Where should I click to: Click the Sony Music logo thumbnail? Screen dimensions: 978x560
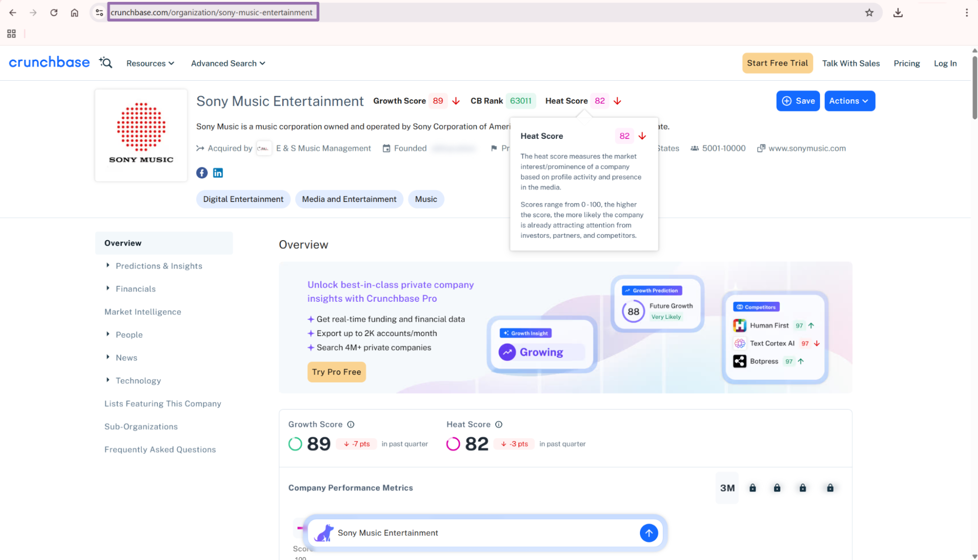click(141, 135)
